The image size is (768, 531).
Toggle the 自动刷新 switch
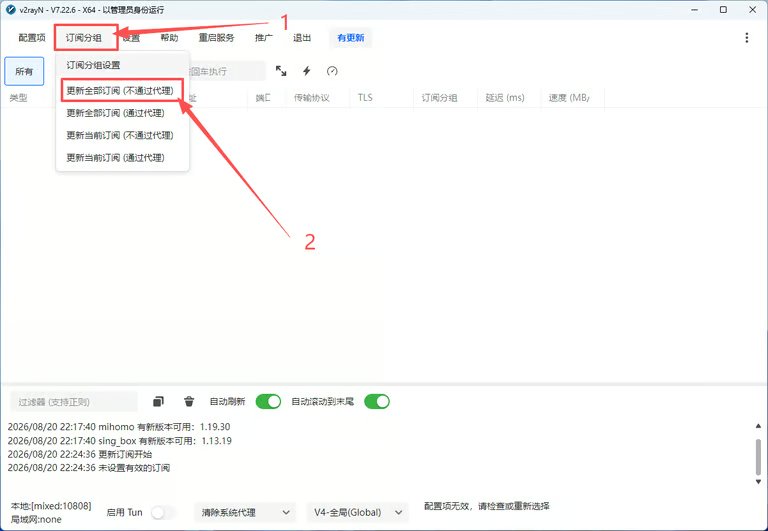pyautogui.click(x=268, y=402)
